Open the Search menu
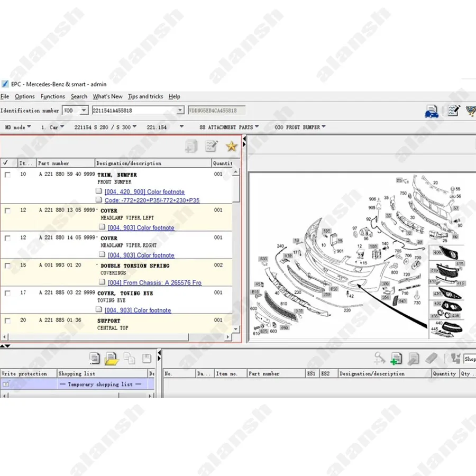The height and width of the screenshot is (476, 476). 79,97
